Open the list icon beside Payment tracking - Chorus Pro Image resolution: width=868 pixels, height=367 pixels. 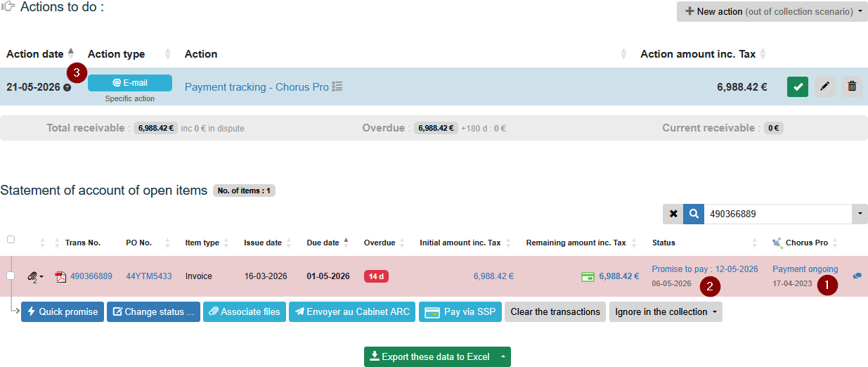(x=337, y=86)
